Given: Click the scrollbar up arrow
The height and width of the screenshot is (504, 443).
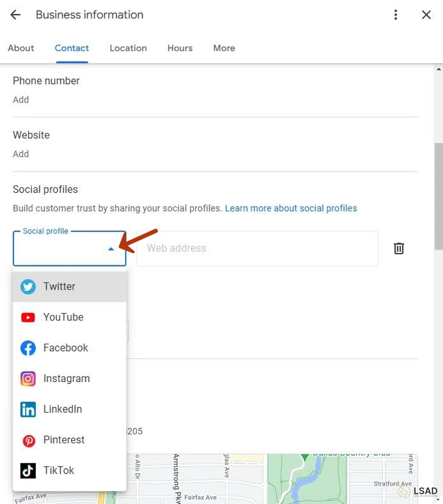Looking at the screenshot, I should pyautogui.click(x=438, y=69).
